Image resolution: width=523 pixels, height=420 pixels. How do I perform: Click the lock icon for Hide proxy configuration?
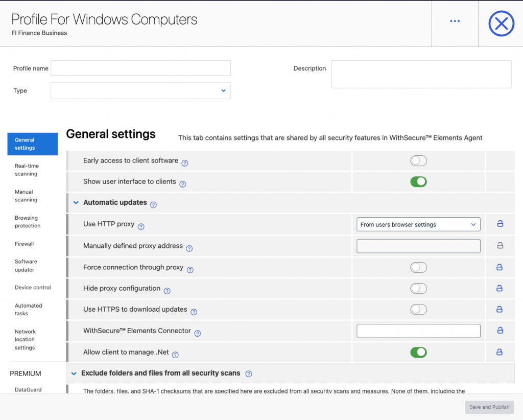[x=500, y=288]
